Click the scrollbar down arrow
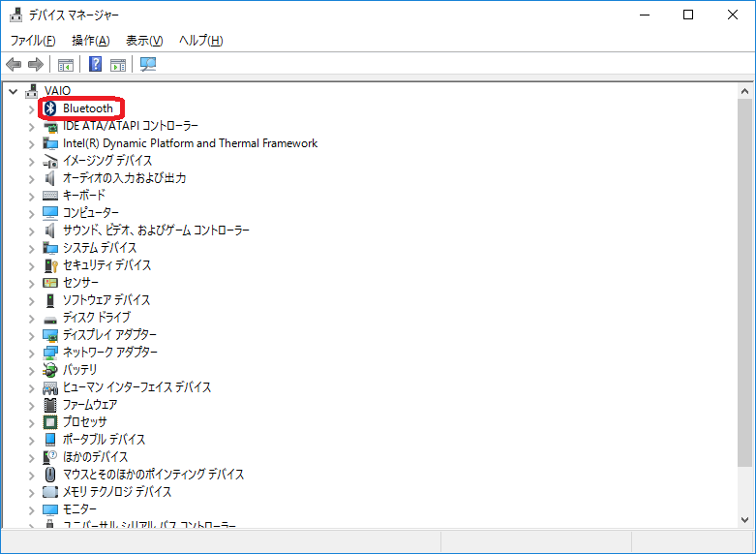Viewport: 756px width, 554px height. pos(745,520)
